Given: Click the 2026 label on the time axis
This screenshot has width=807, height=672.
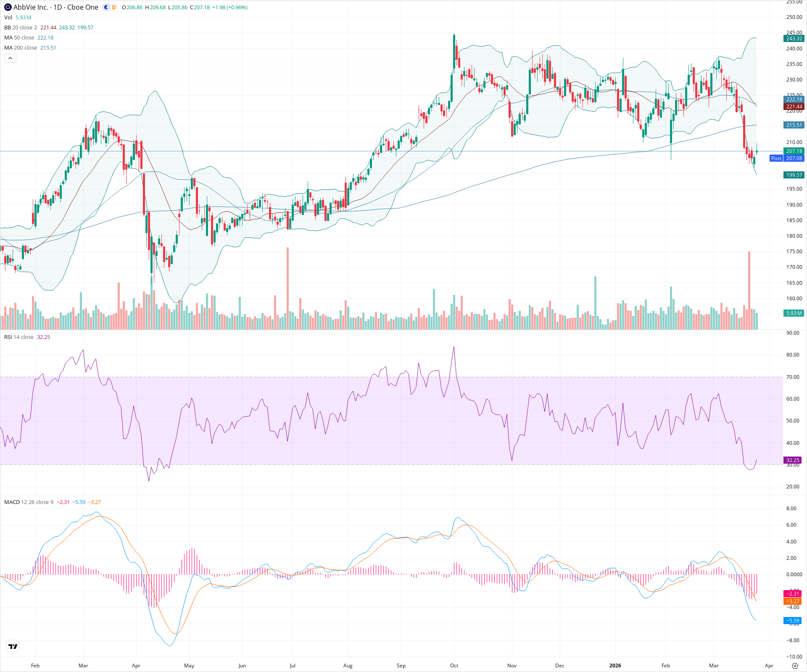Looking at the screenshot, I should [615, 666].
